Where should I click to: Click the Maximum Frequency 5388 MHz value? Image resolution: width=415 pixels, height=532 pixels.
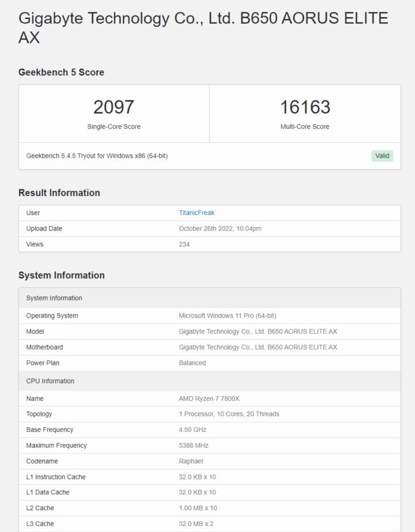194,445
